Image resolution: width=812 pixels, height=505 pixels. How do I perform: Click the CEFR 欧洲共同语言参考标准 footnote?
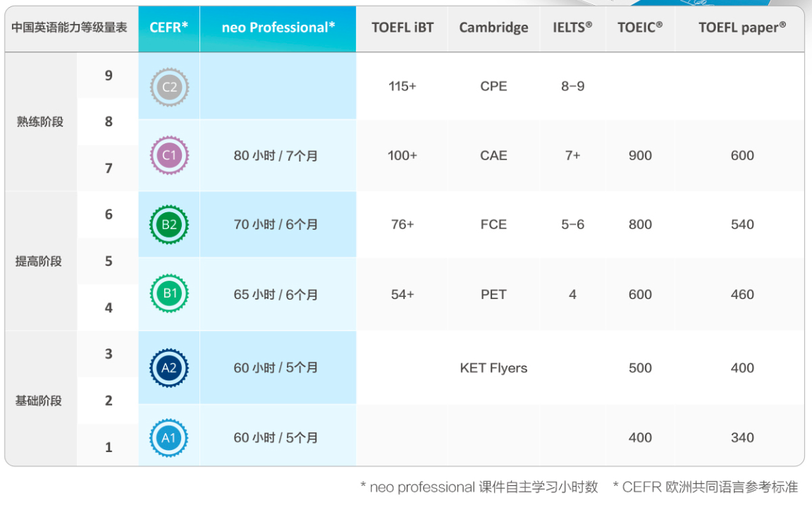705,487
